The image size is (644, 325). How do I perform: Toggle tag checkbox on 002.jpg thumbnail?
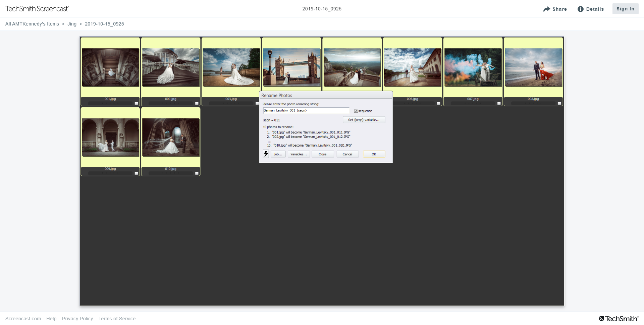tap(197, 103)
